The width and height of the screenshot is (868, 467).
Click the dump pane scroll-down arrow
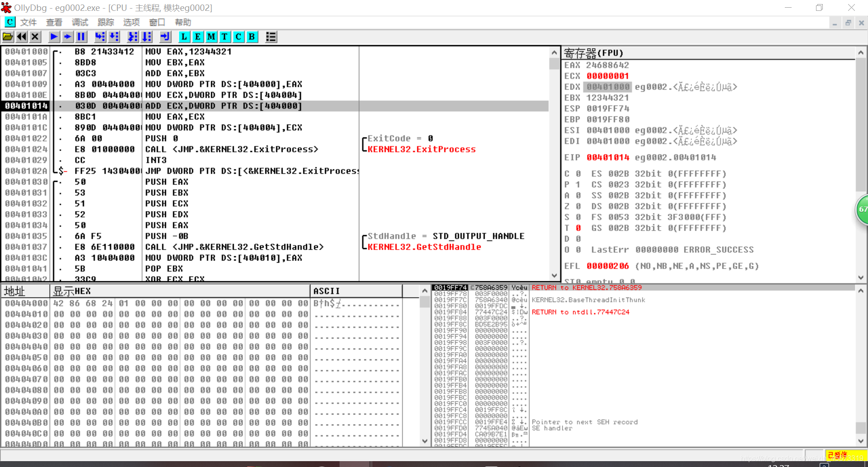point(425,441)
